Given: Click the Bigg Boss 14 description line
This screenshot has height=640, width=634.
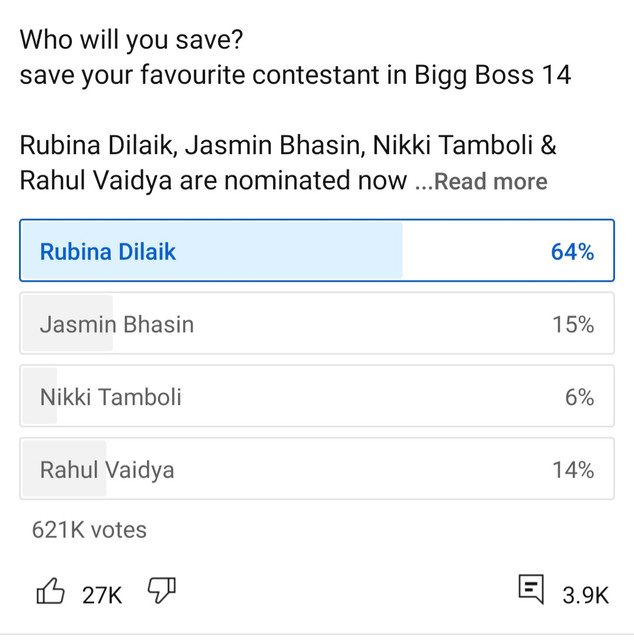Looking at the screenshot, I should tap(295, 76).
